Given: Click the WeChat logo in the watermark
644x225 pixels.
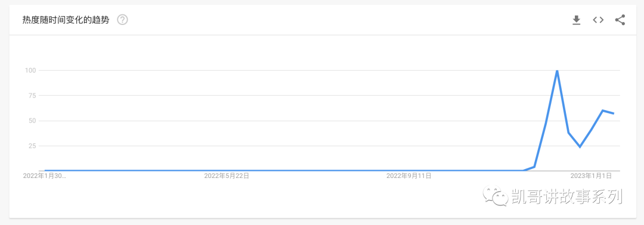Looking at the screenshot, I should pos(496,197).
